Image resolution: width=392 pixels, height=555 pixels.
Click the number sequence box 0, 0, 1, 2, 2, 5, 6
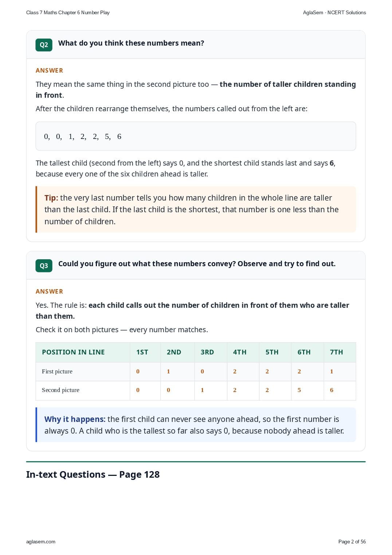coord(196,136)
